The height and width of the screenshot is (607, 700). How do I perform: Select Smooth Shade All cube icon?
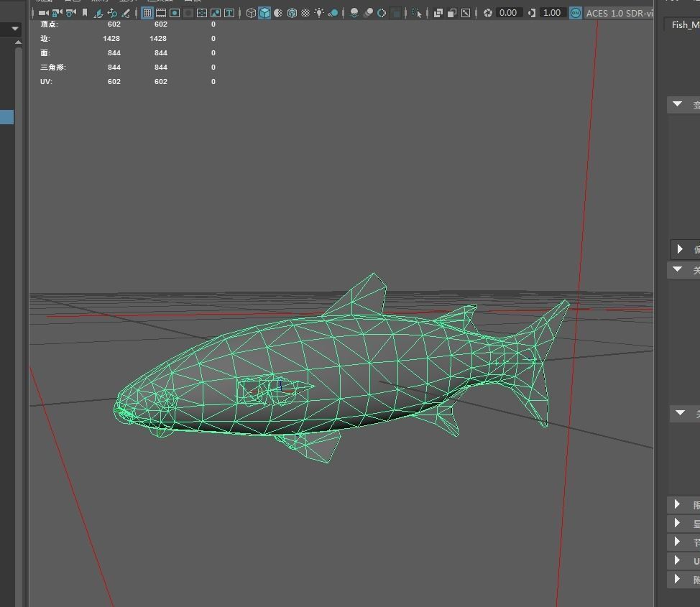point(264,13)
